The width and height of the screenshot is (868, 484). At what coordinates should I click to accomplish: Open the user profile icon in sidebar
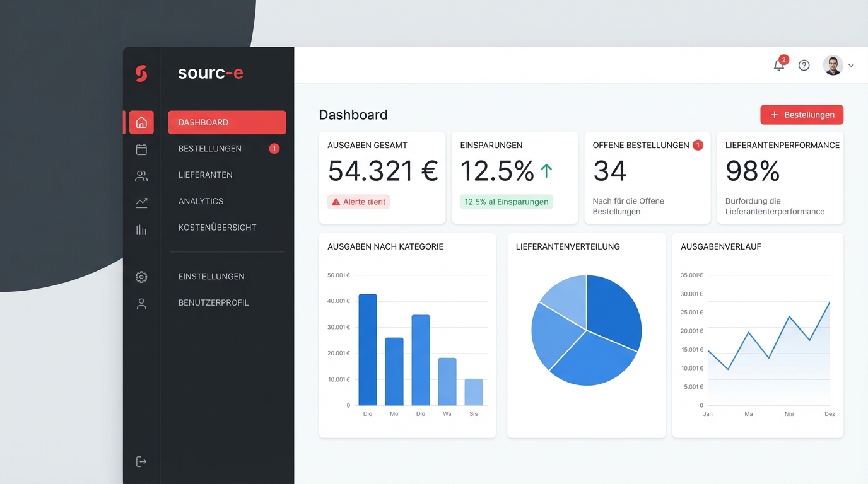(141, 304)
